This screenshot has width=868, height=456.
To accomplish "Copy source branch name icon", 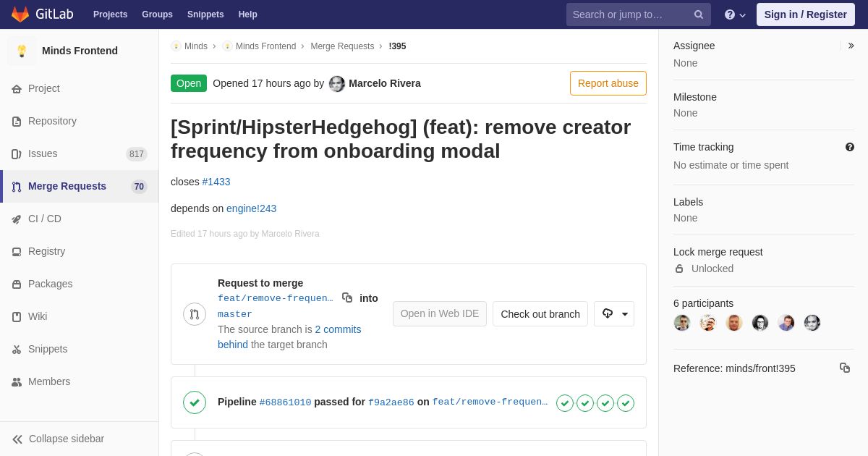I will coord(347,297).
